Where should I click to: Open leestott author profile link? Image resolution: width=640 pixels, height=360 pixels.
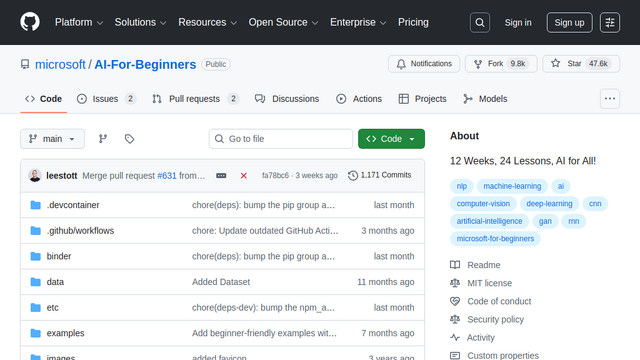point(62,176)
